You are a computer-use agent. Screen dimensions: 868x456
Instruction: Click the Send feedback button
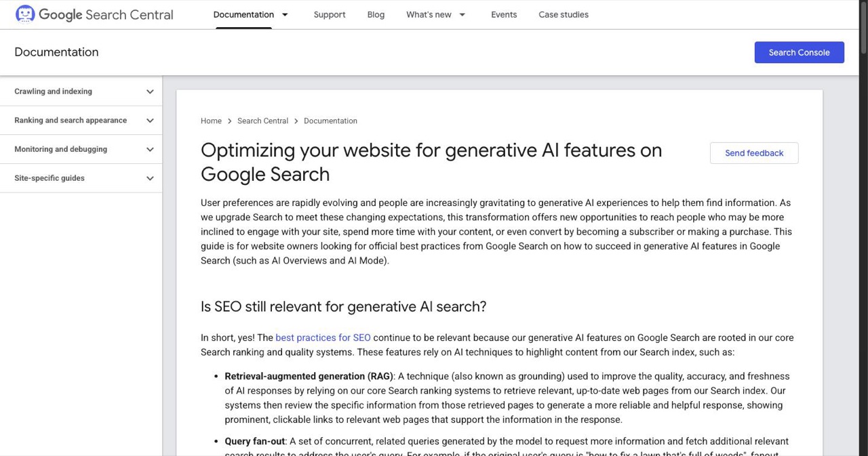(754, 153)
